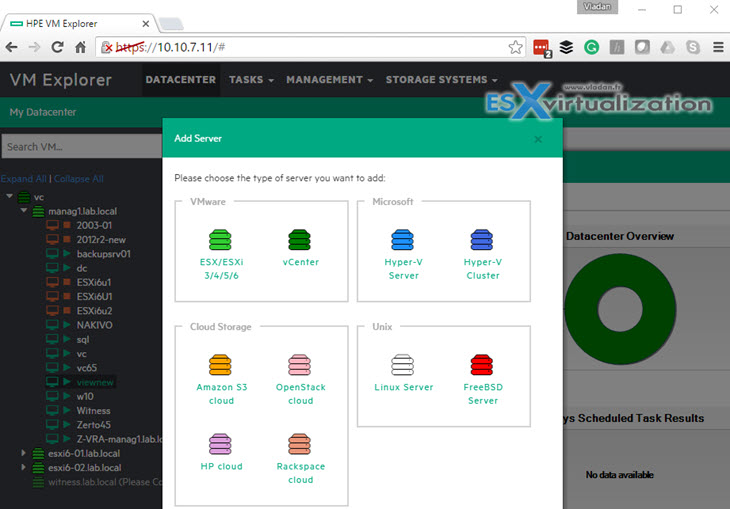Select the vc65 VM in the tree
The height and width of the screenshot is (509, 730).
(x=87, y=368)
